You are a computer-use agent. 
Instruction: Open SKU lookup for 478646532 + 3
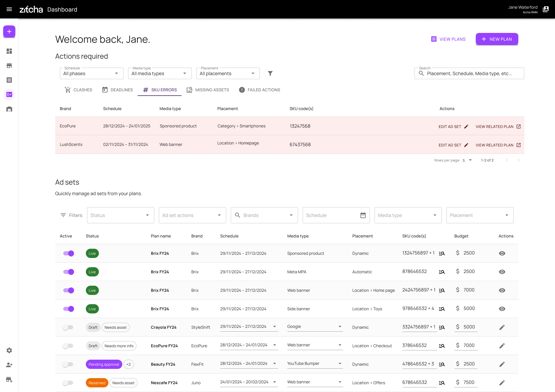(x=442, y=364)
